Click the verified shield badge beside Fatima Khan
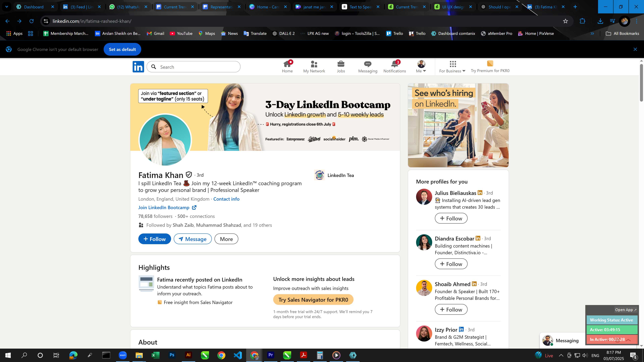 [x=189, y=175]
